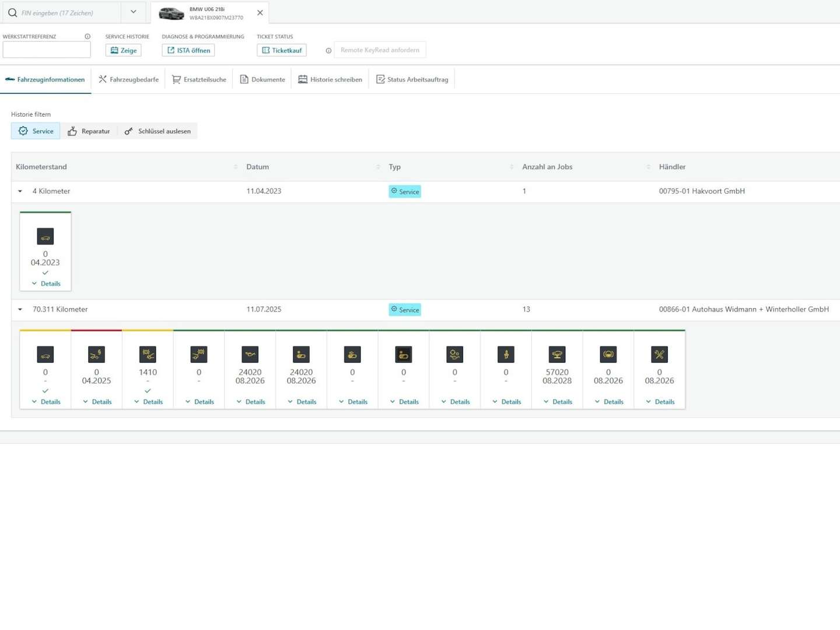Collapse the 4 Kilometer row

[x=20, y=191]
